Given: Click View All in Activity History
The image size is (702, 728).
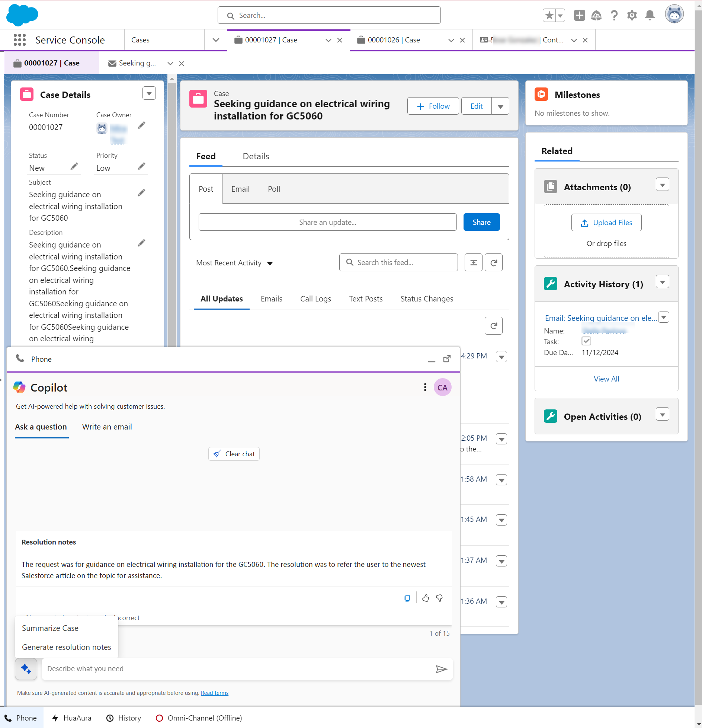Looking at the screenshot, I should coord(606,379).
